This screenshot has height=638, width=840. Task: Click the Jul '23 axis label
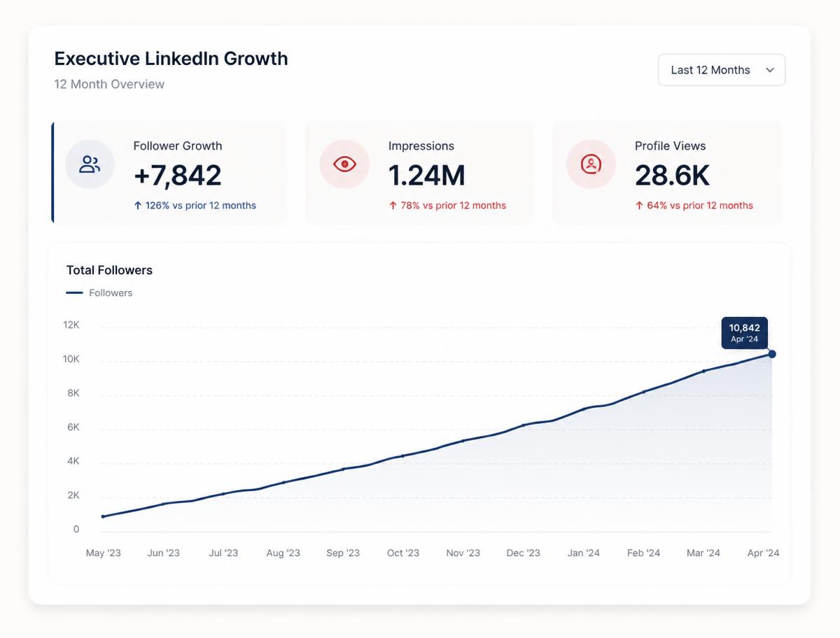pyautogui.click(x=223, y=553)
